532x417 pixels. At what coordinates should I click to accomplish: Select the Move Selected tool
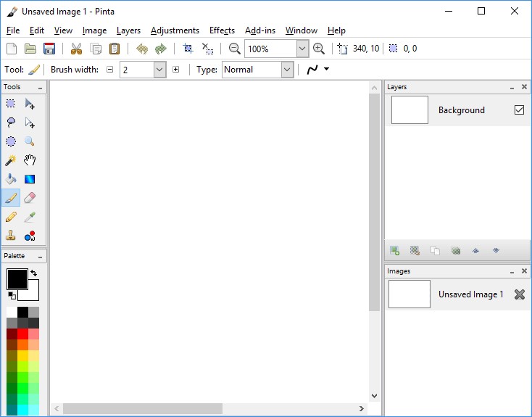(30, 104)
